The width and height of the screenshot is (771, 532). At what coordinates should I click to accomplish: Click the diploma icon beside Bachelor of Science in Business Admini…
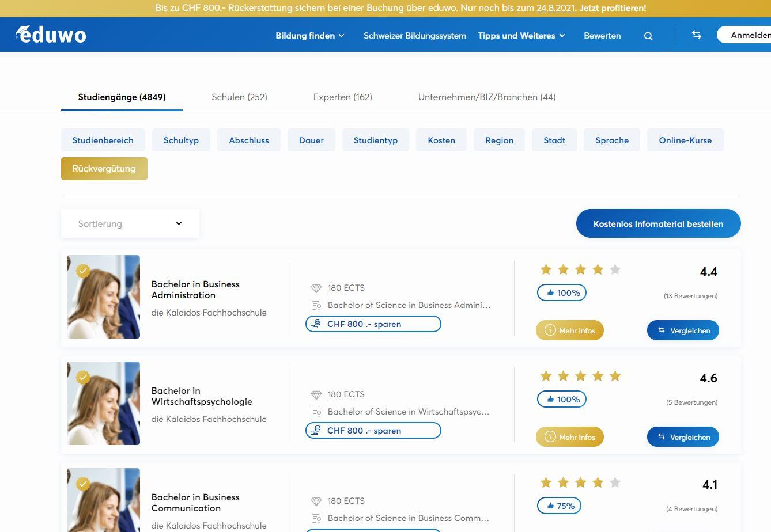point(316,306)
